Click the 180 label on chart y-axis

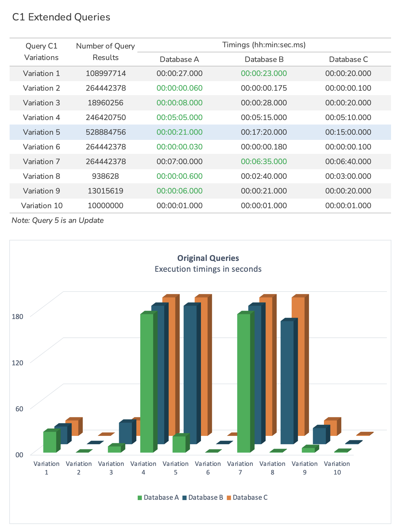(x=18, y=316)
